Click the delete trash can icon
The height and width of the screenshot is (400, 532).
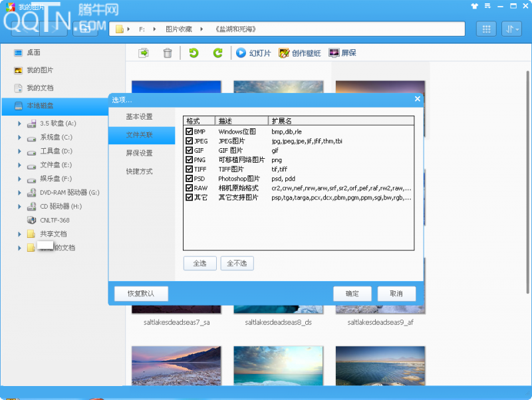point(168,53)
